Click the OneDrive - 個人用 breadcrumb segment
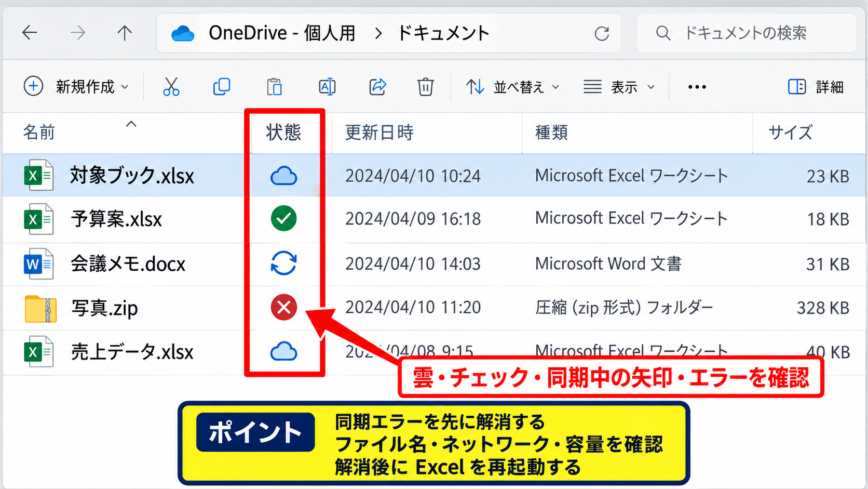 tap(282, 33)
